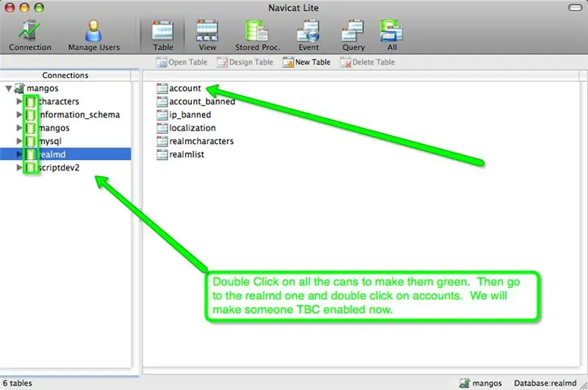Select the scriptdev2 database icon
The width and height of the screenshot is (588, 390).
coord(31,167)
